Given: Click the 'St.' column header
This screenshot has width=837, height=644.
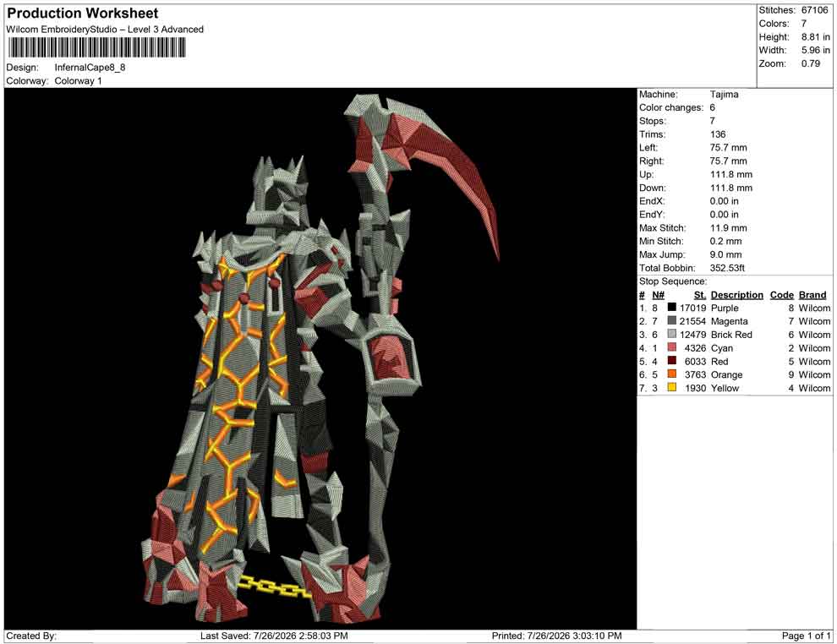Looking at the screenshot, I should [x=700, y=294].
